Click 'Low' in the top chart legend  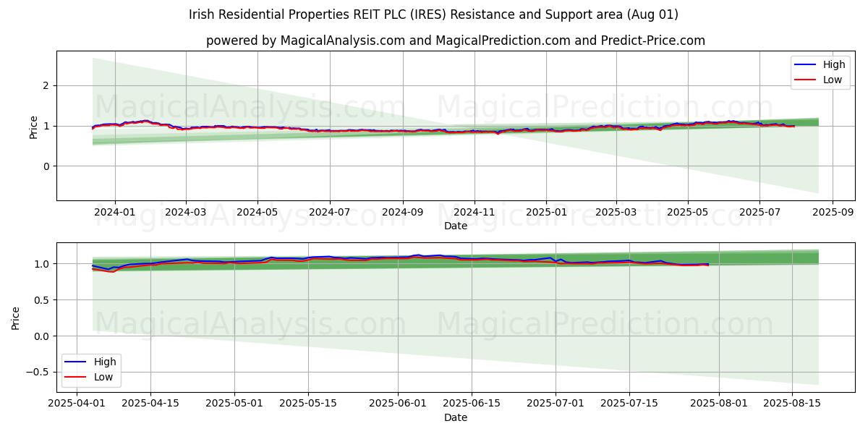click(833, 80)
